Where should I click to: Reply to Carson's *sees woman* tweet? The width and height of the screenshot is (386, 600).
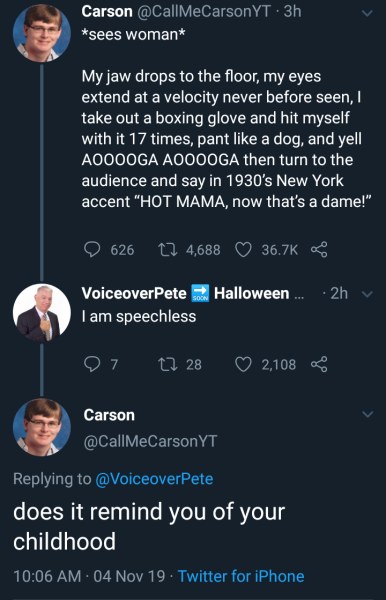(x=92, y=249)
